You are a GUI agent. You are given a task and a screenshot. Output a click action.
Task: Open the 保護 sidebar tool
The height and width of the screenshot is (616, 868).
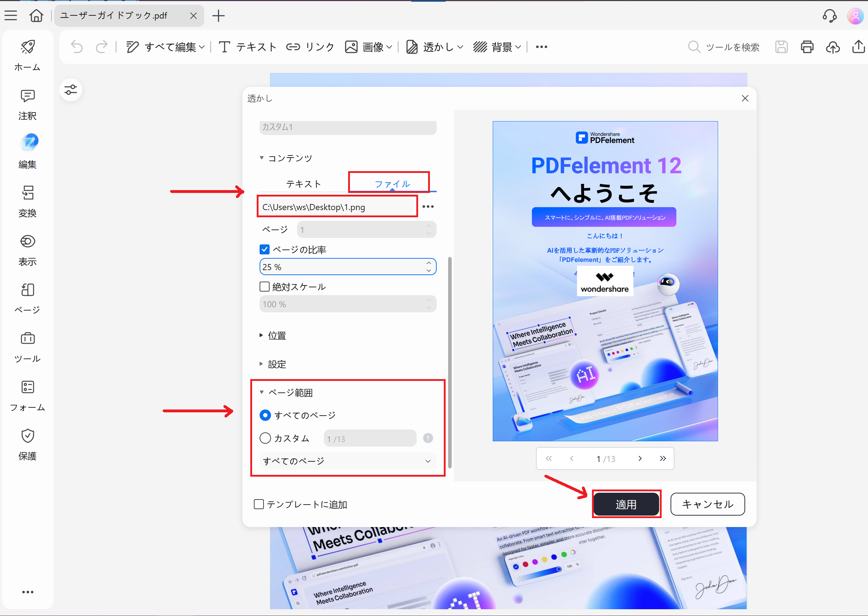point(27,444)
